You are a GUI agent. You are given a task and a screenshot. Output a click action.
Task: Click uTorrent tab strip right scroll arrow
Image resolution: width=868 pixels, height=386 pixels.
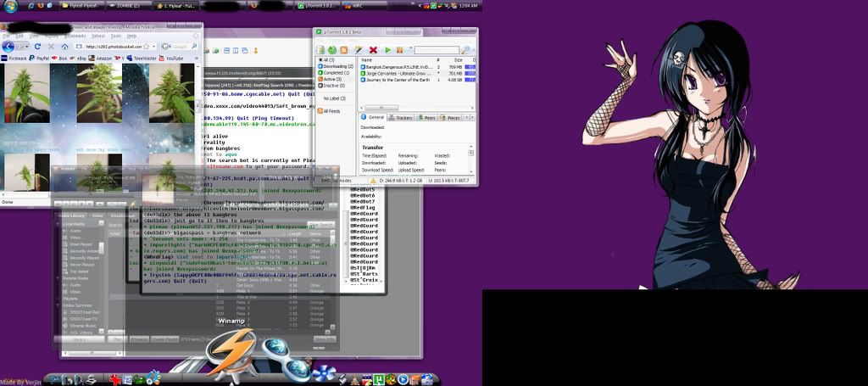coord(473,117)
